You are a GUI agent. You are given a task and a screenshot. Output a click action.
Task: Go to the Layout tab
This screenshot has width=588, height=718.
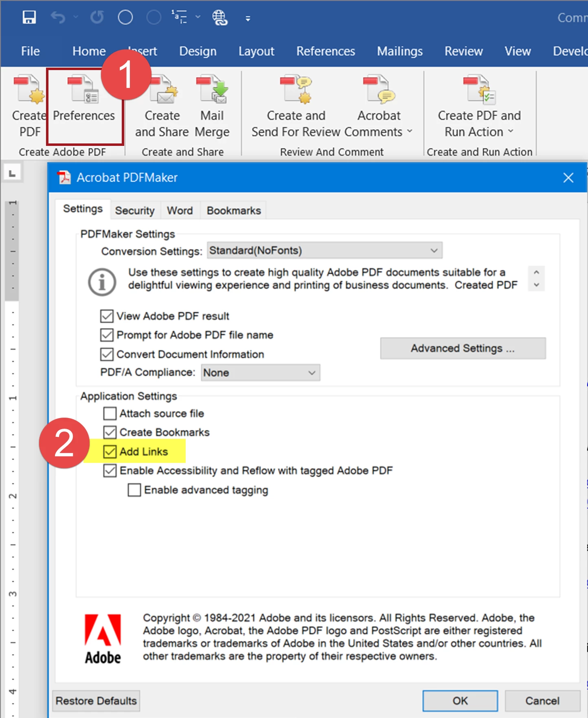[x=257, y=51]
